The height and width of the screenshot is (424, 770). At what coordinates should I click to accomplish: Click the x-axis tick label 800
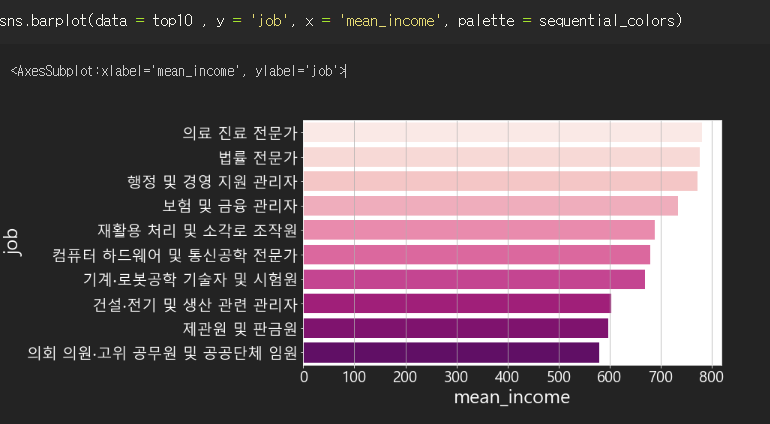pos(712,377)
